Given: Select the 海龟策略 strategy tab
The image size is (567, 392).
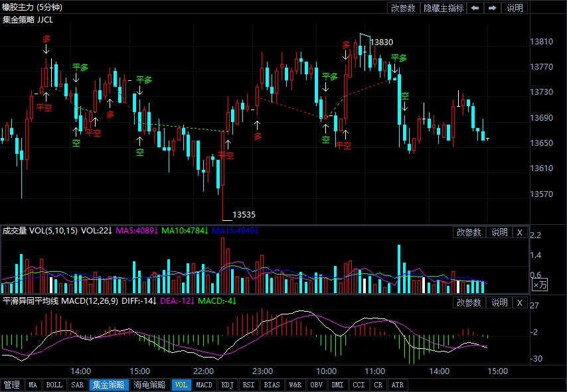Looking at the screenshot, I should click(x=149, y=385).
